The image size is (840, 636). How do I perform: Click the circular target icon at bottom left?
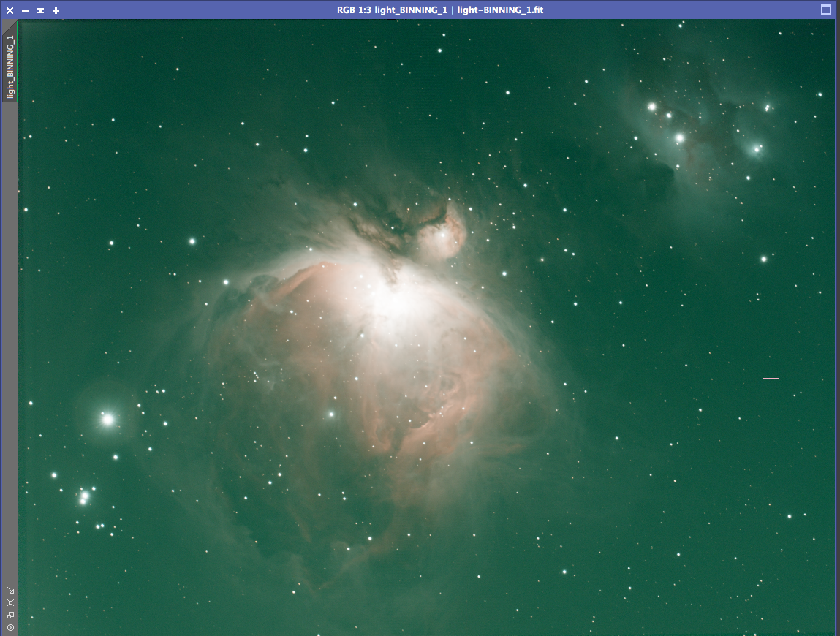point(10,627)
